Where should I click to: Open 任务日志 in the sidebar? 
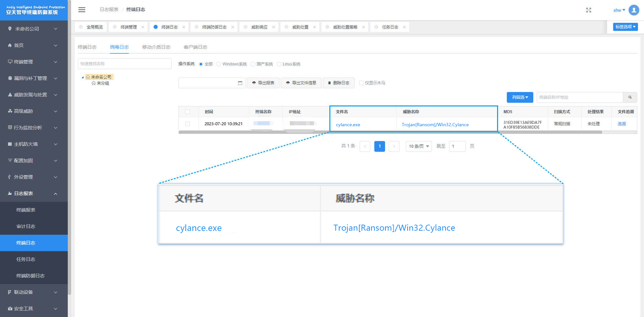[34, 259]
